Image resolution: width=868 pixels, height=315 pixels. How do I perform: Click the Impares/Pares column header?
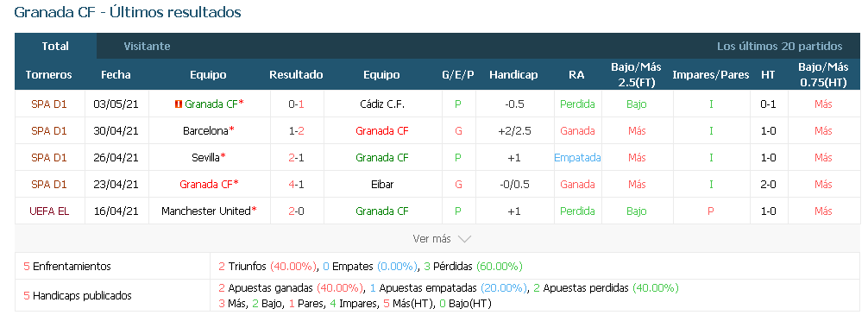(711, 75)
